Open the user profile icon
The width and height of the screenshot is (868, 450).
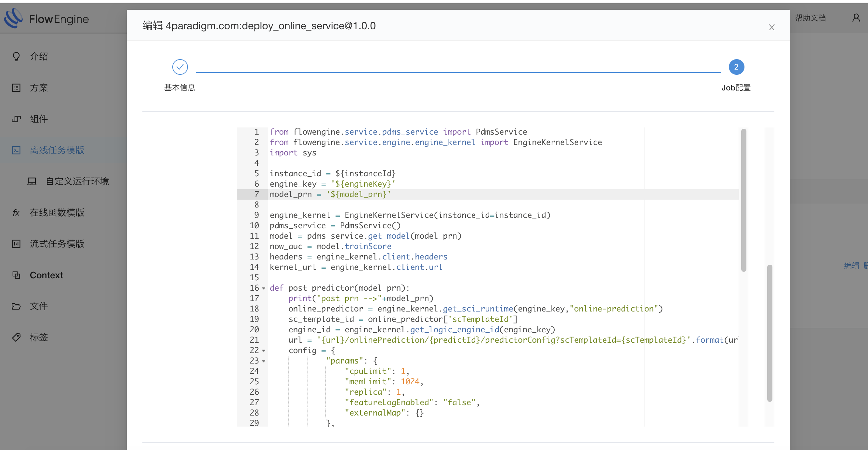[x=856, y=18]
